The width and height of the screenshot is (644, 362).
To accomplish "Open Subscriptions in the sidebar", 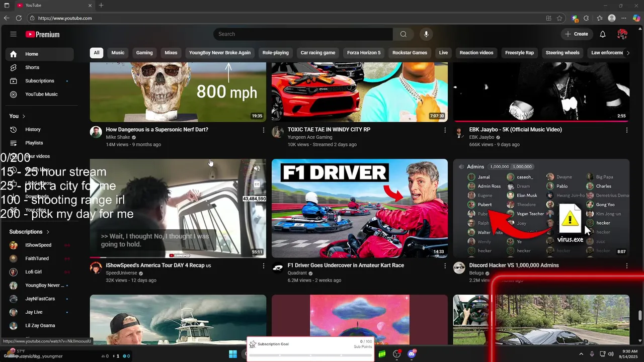I will 39,81.
